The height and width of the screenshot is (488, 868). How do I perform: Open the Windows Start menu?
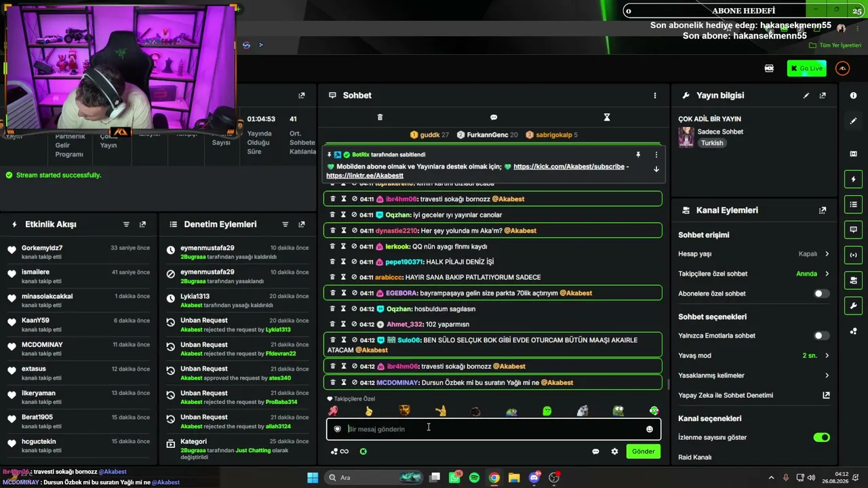coord(313,478)
